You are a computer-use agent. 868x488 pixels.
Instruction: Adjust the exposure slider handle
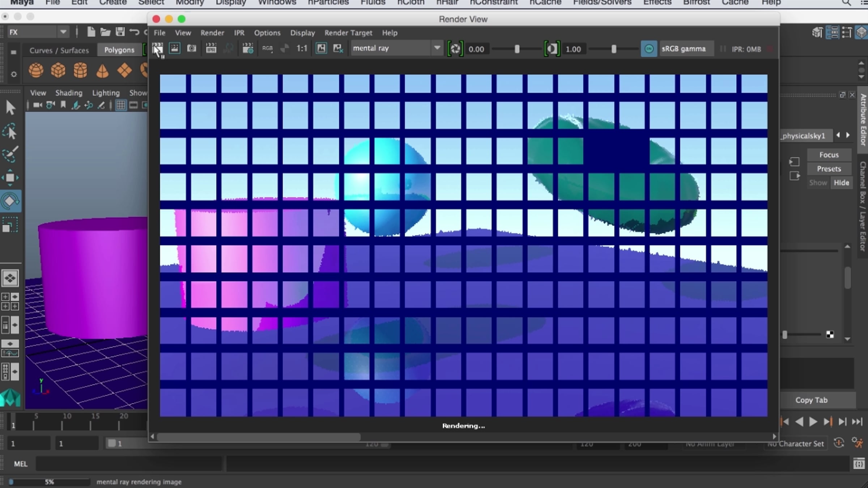pyautogui.click(x=517, y=49)
